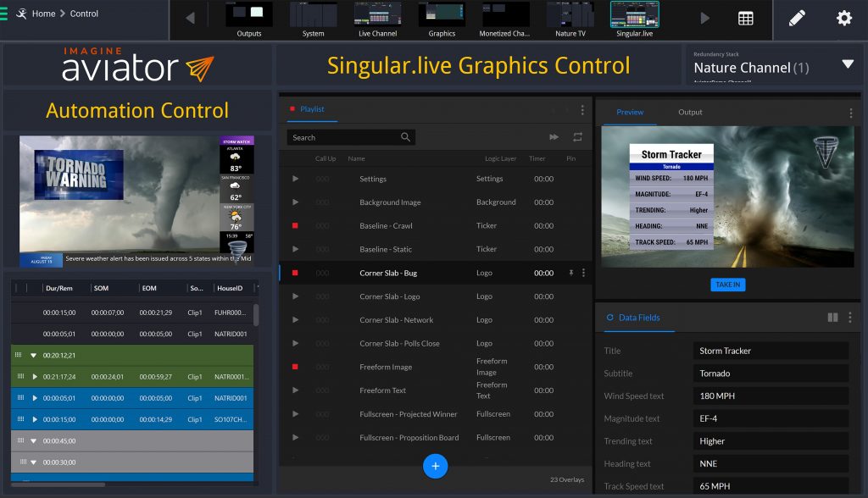Expand the 00:21:17;24 NATR0001 row
The height and width of the screenshot is (498, 868).
tap(35, 377)
